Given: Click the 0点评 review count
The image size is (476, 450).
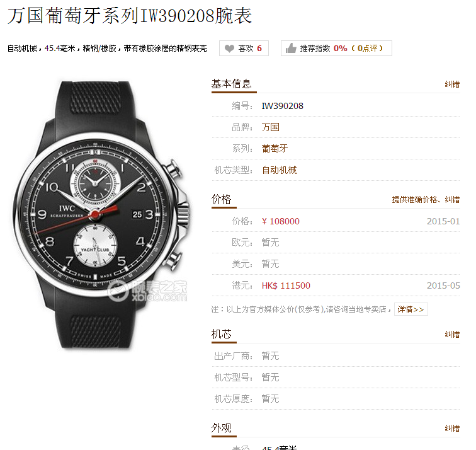Looking at the screenshot, I should coord(367,49).
